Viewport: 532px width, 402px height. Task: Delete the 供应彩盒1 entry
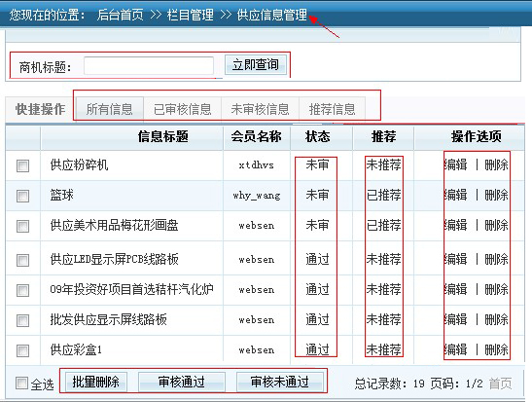[496, 349]
